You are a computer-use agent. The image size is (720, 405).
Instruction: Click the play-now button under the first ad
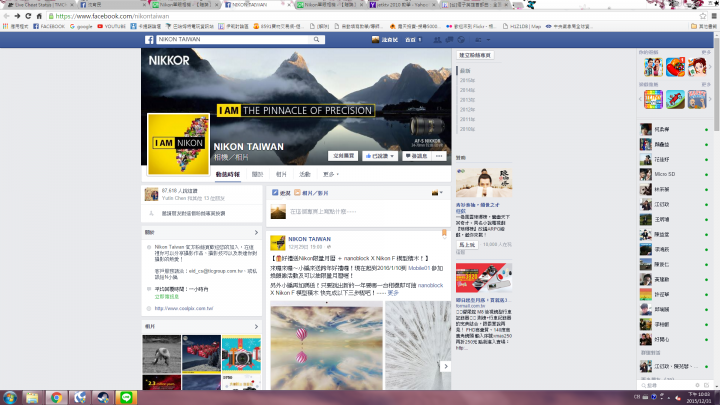click(x=467, y=245)
